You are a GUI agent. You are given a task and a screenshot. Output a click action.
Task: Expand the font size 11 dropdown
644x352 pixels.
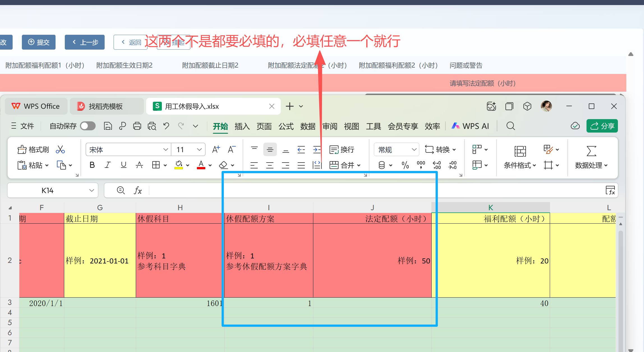click(x=199, y=150)
